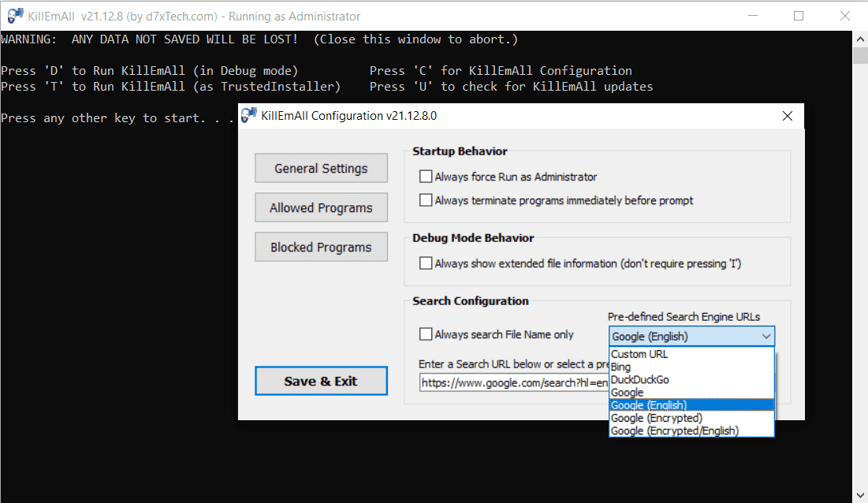Click "Press 'T' to Run KillEmAll" console line
Screen dimensions: 868x503
pyautogui.click(x=170, y=86)
